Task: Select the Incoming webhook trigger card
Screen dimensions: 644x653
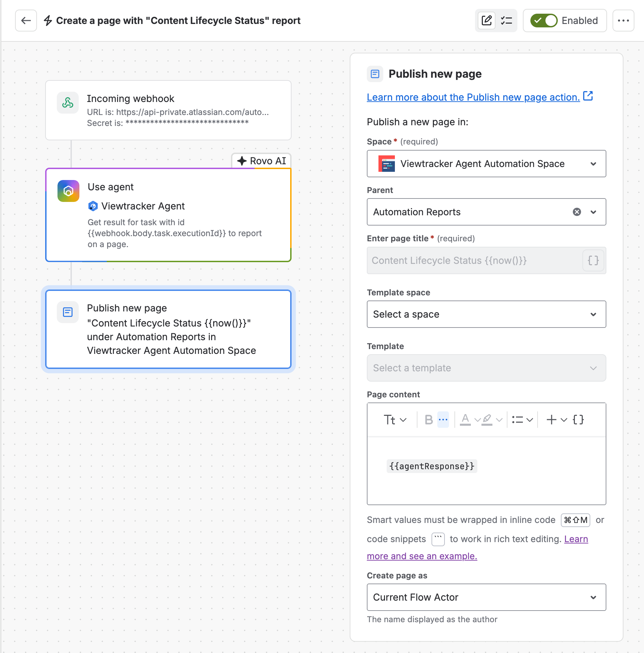Action: click(x=168, y=110)
